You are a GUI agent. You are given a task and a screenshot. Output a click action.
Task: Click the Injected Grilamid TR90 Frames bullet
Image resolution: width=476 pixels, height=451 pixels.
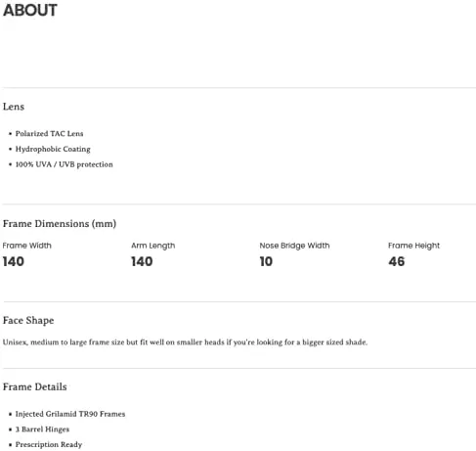pos(70,414)
